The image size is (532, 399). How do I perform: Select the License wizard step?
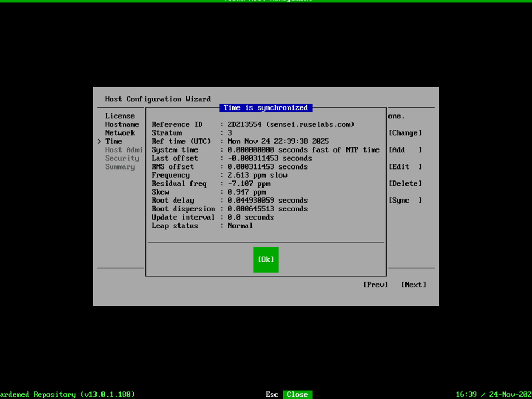(120, 116)
